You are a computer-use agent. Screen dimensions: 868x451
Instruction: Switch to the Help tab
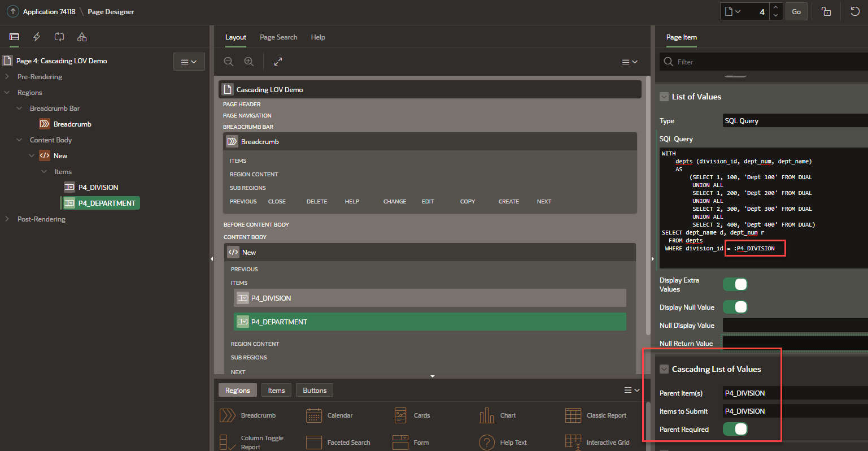[318, 37]
